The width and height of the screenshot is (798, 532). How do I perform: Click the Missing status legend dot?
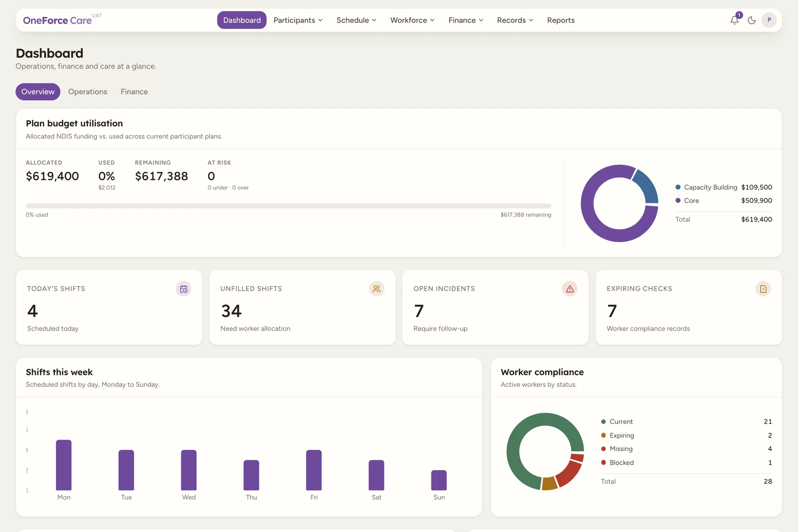603,449
